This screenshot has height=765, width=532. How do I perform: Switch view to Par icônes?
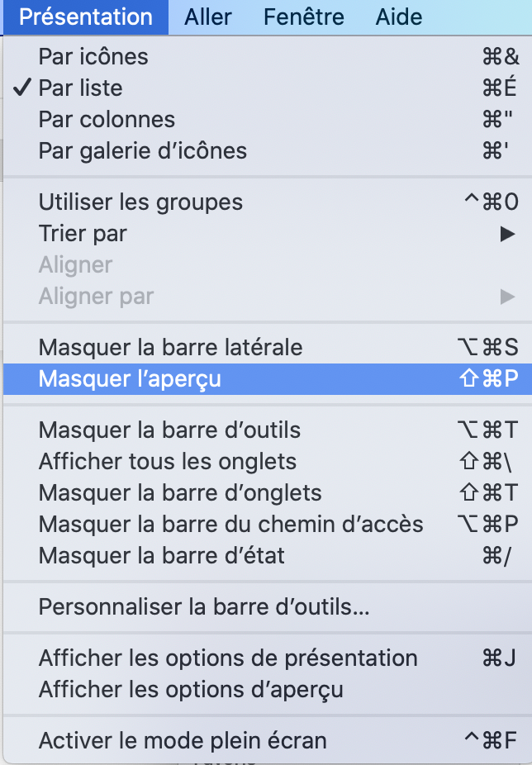pyautogui.click(x=93, y=57)
